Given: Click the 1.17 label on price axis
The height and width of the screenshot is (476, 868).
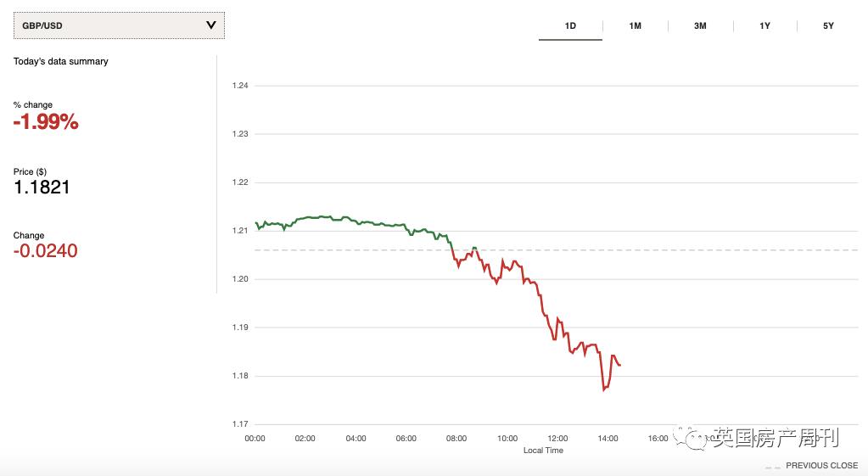Looking at the screenshot, I should point(240,424).
